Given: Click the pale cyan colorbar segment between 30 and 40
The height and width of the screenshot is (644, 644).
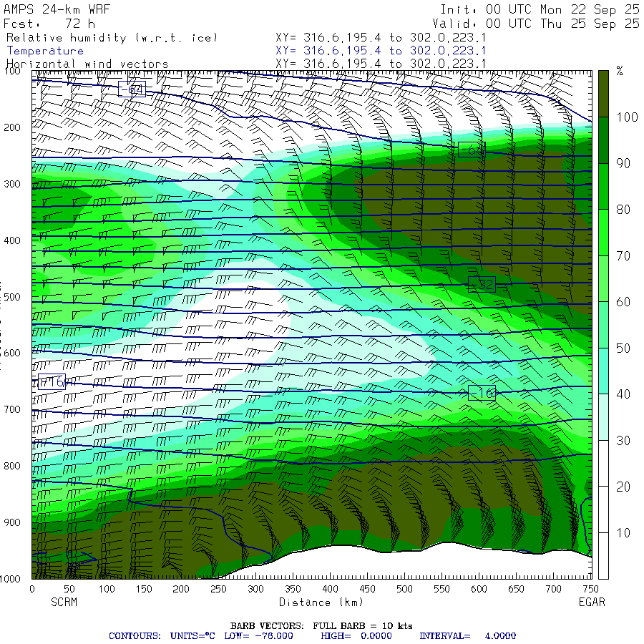Looking at the screenshot, I should pyautogui.click(x=603, y=417).
